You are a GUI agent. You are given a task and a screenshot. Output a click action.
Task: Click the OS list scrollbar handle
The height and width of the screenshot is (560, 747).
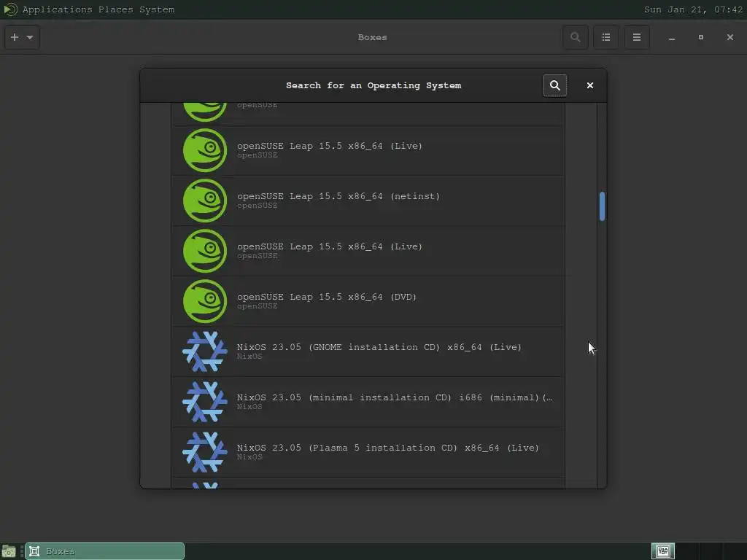(x=602, y=206)
